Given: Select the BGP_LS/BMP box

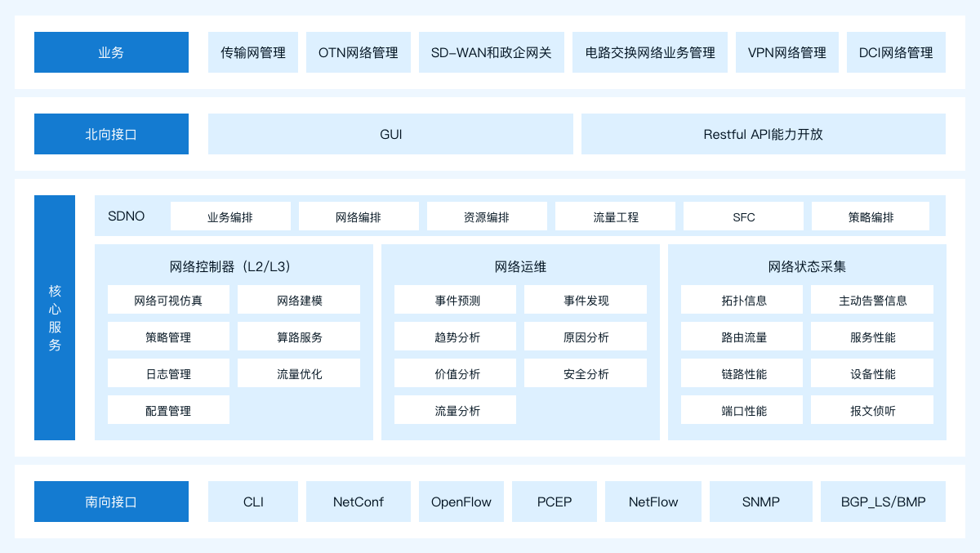Looking at the screenshot, I should tap(884, 502).
